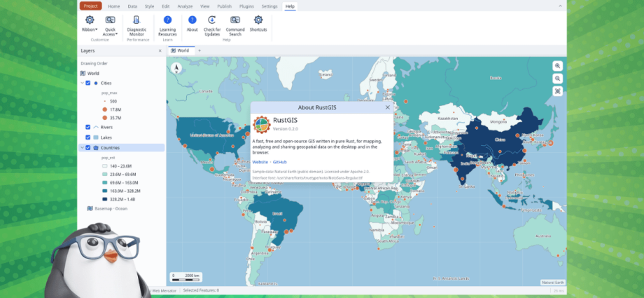Toggle the Lakes layer checkbox

pyautogui.click(x=88, y=137)
